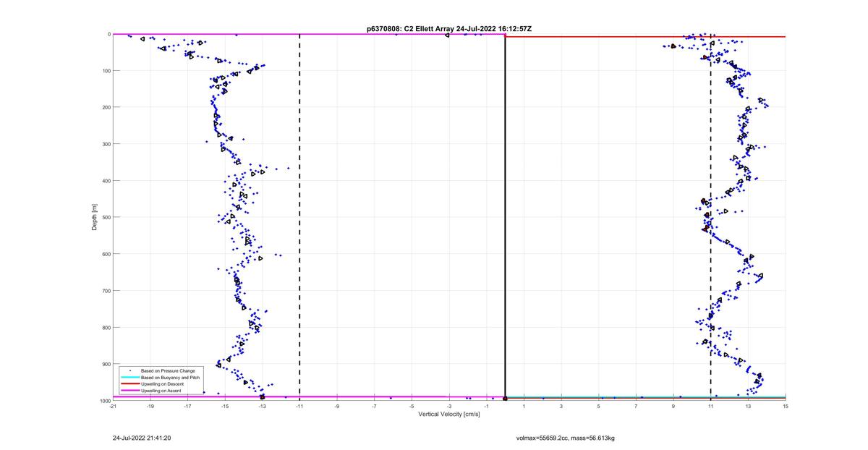Click positive x-axis tick label '5'
Viewport: 868px width, 450px height.
[599, 407]
